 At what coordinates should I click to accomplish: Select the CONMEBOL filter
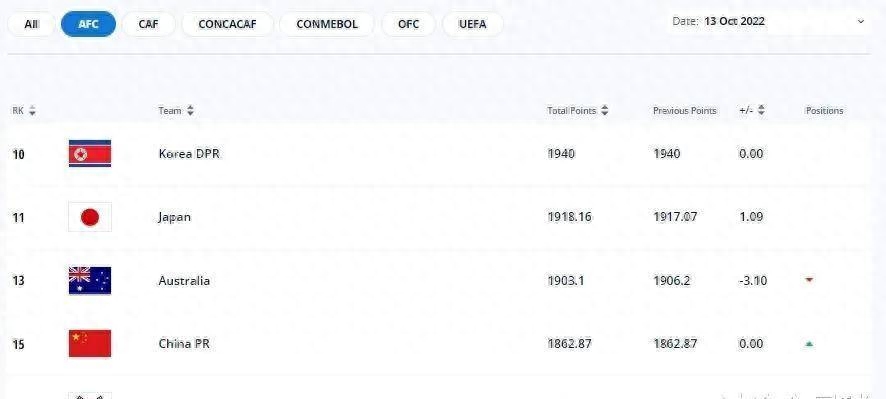coord(327,25)
